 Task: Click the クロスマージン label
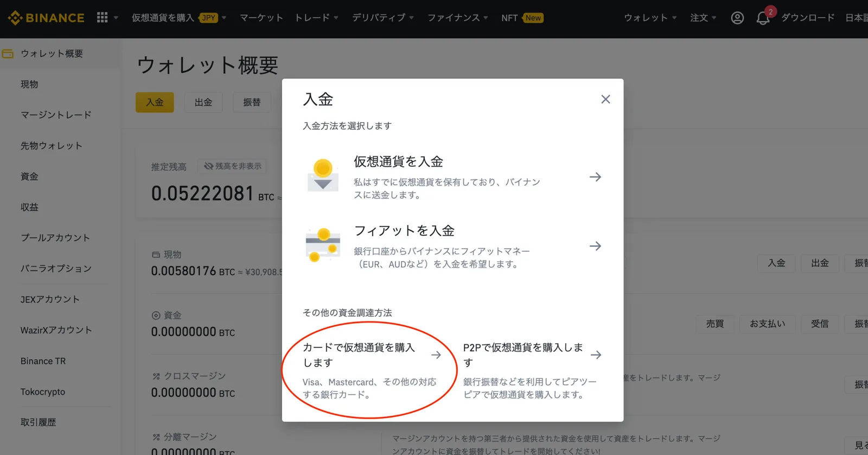click(x=195, y=376)
